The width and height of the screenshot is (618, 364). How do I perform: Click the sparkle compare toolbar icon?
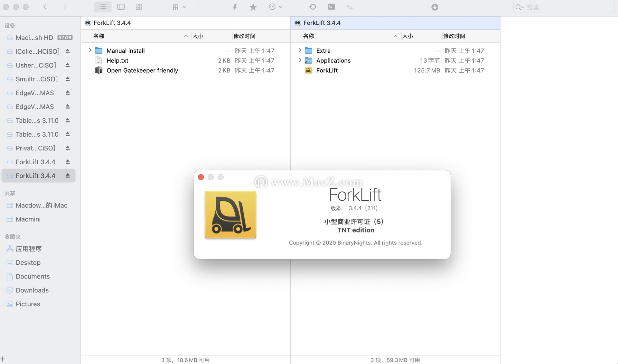pyautogui.click(x=349, y=7)
